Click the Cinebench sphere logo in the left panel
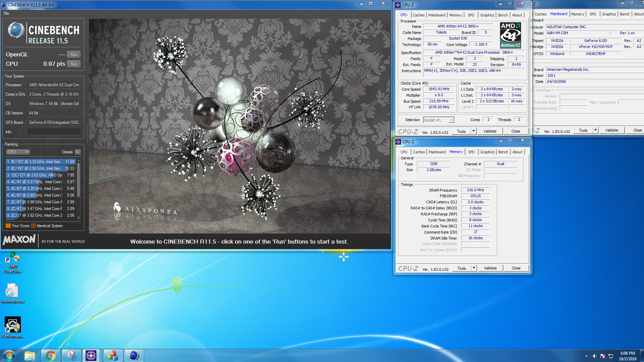Image resolution: width=644 pixels, height=362 pixels. tap(16, 31)
